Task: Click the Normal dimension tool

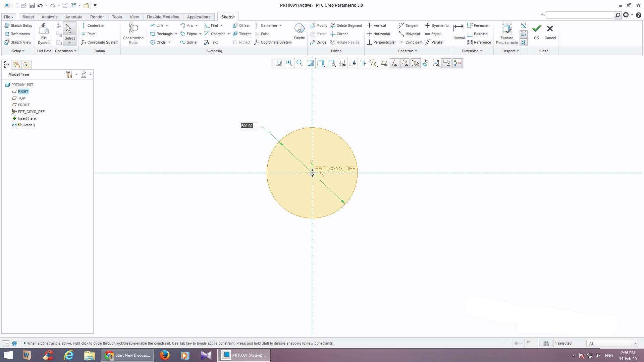Action: click(459, 29)
